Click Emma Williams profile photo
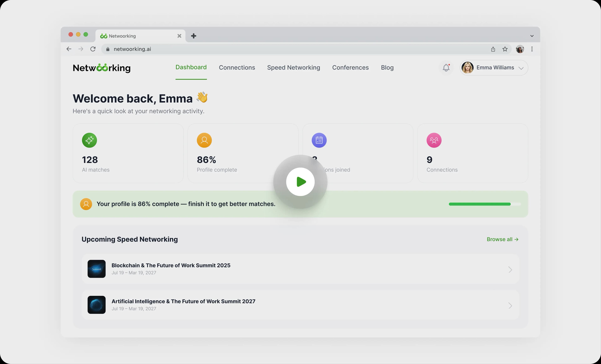Screen dimensions: 601x364 [x=467, y=68]
